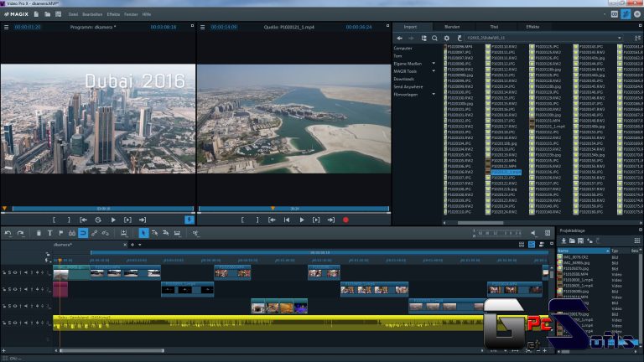Expand Filmvorlagen arrow

pyautogui.click(x=434, y=95)
